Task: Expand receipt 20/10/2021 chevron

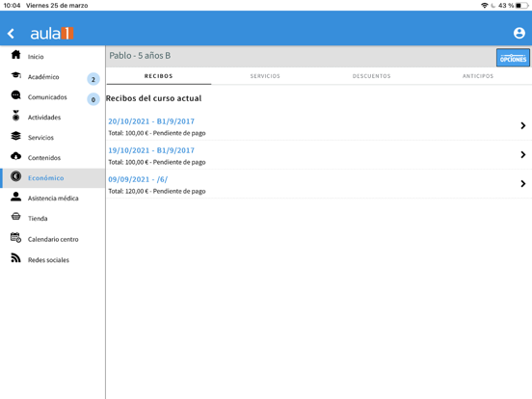Action: (522, 125)
